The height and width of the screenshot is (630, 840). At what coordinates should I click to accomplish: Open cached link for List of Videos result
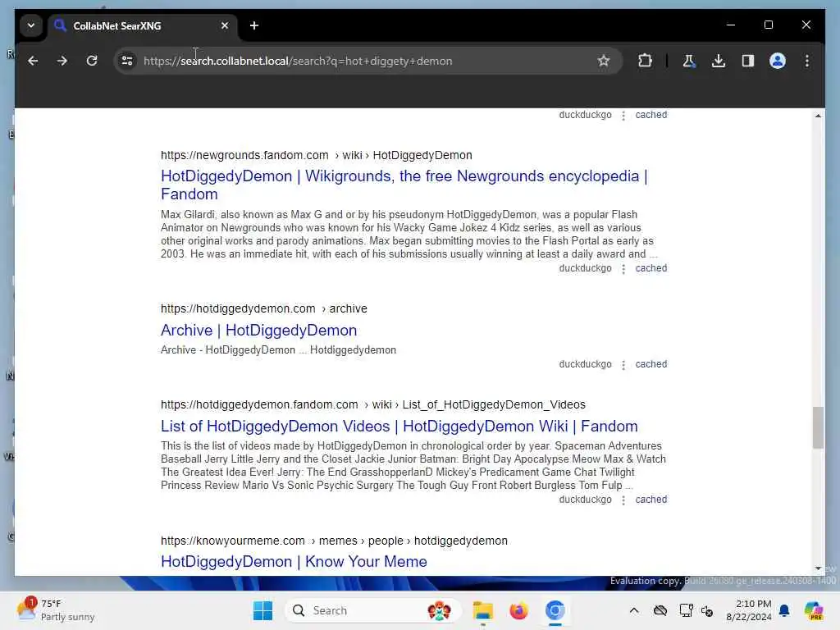651,500
